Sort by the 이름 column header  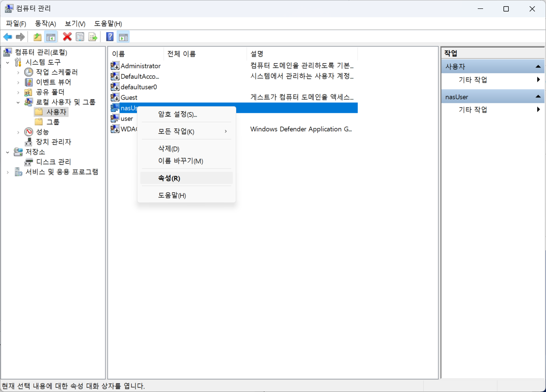coord(136,54)
